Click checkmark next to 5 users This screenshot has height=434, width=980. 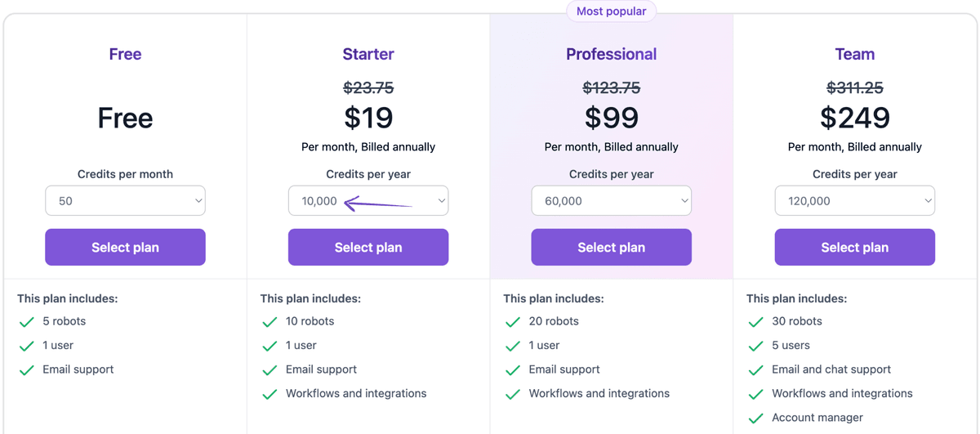(x=756, y=346)
